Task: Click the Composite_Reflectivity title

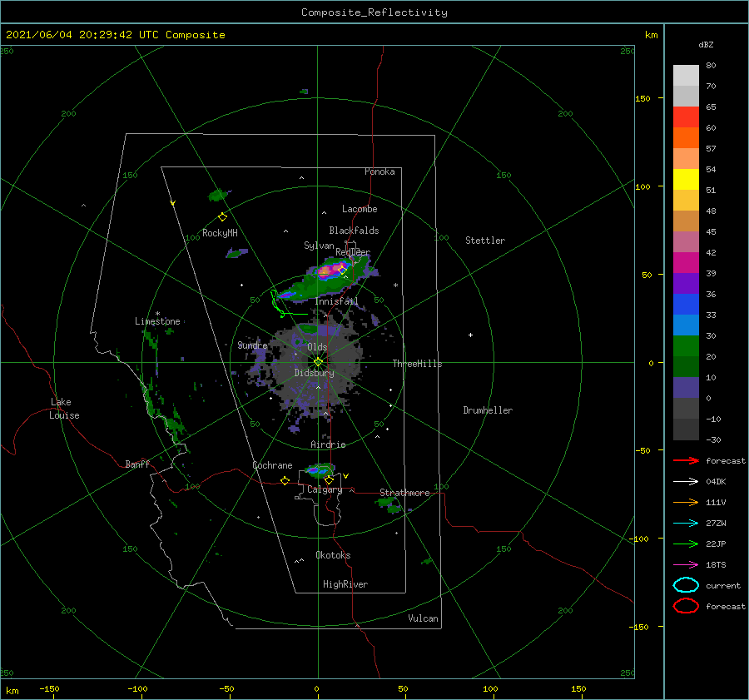Action: pos(374,12)
